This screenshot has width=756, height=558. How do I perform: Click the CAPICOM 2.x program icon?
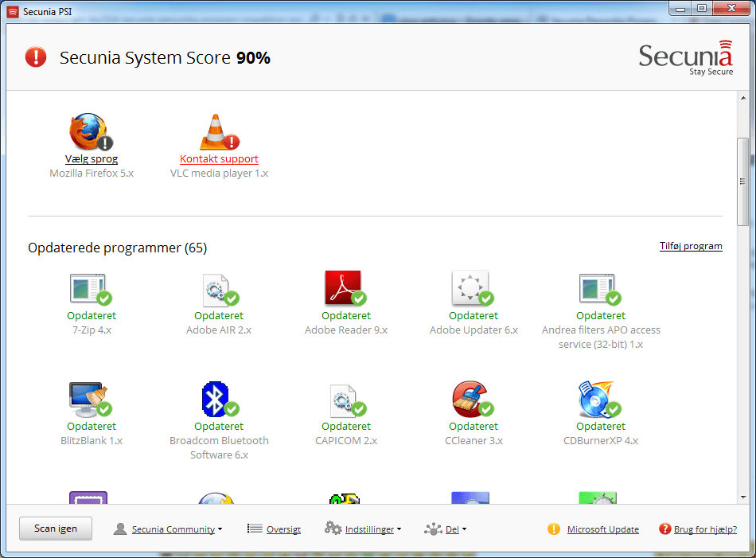(344, 399)
